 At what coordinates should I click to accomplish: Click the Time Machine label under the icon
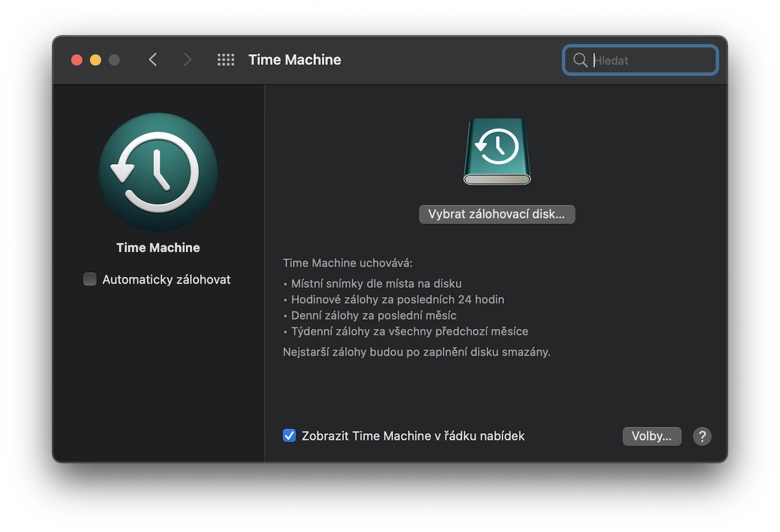tap(158, 248)
